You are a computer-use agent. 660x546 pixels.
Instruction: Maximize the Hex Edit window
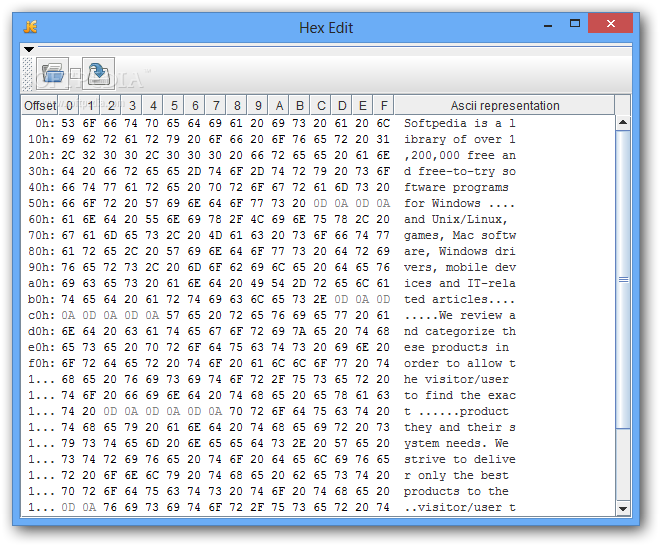575,24
